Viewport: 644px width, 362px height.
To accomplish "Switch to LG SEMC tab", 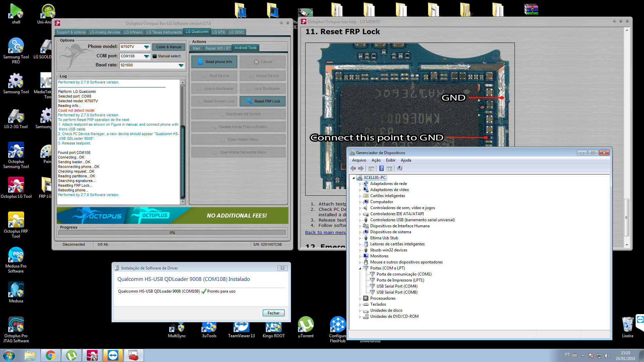I will (236, 32).
